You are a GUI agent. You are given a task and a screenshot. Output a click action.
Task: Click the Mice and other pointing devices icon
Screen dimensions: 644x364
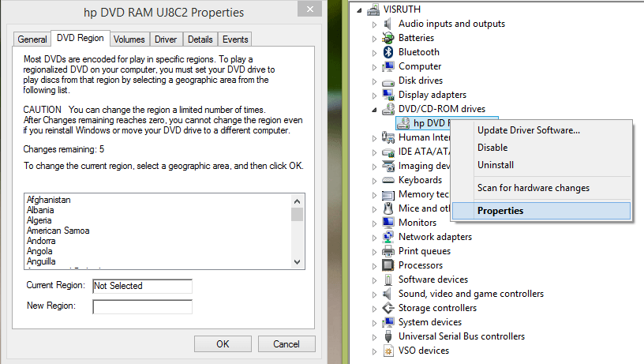[388, 208]
